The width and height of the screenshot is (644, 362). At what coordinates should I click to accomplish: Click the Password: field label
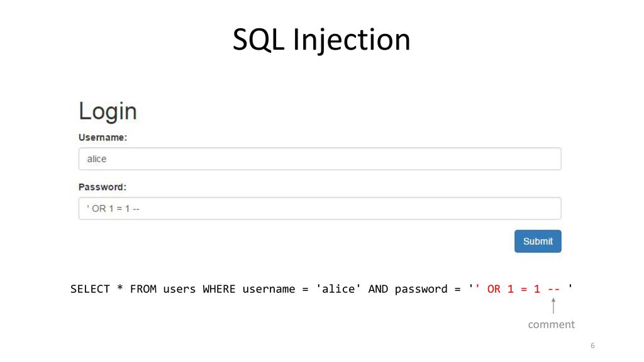[103, 187]
